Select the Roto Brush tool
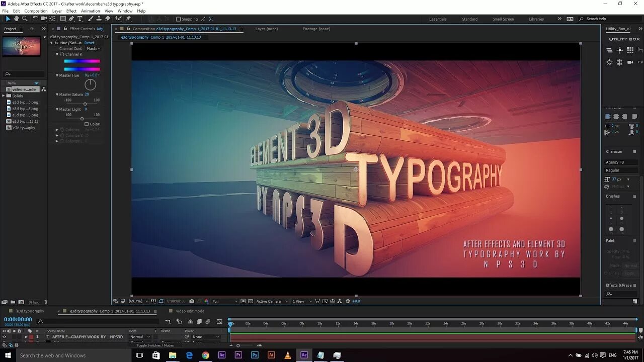 point(118,19)
